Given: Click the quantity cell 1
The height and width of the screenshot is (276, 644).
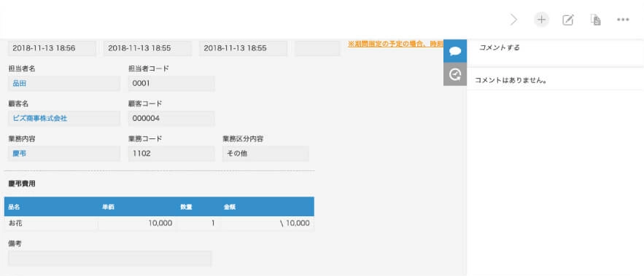Looking at the screenshot, I should click(x=198, y=224).
